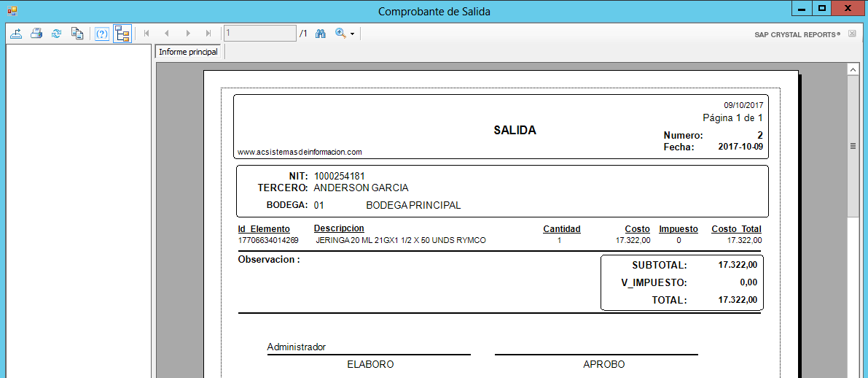Go to the next page
This screenshot has height=378, width=868.
pyautogui.click(x=188, y=34)
